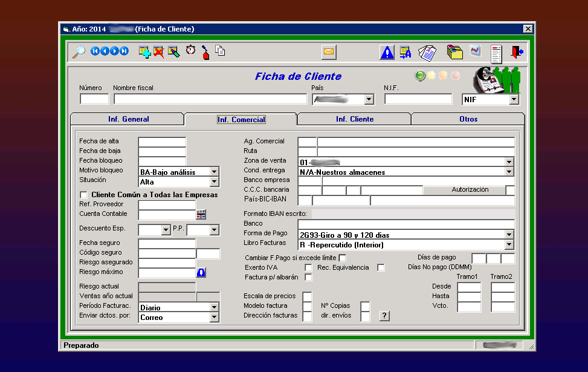Image resolution: width=588 pixels, height=372 pixels.
Task: Add new record with plus icon
Action: [x=145, y=52]
